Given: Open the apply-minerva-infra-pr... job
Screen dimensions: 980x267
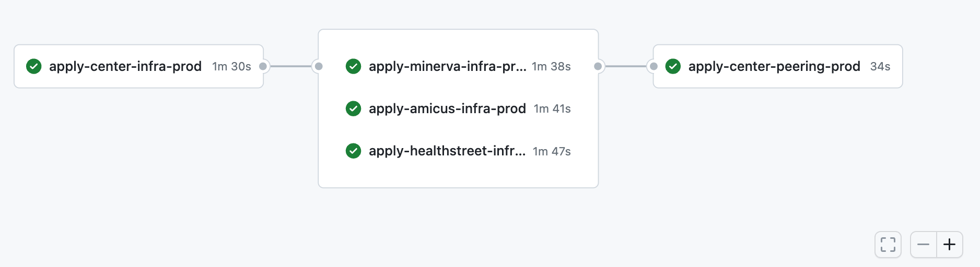Looking at the screenshot, I should [447, 66].
